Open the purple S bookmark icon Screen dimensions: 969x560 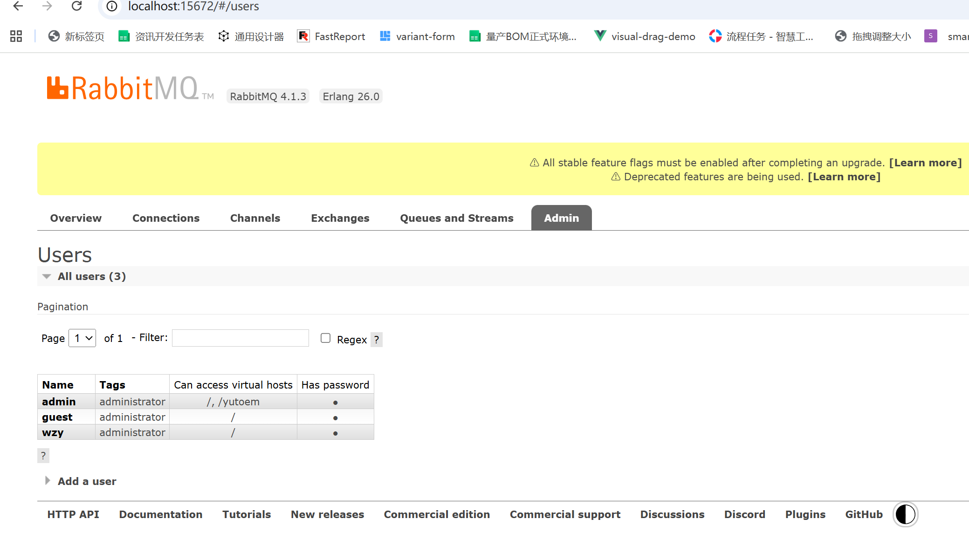click(930, 36)
